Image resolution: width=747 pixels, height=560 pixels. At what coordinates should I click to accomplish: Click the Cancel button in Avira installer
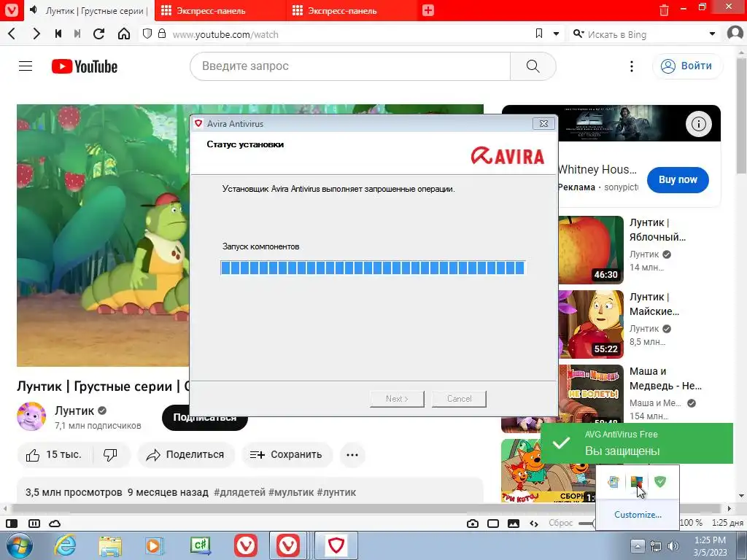[460, 399]
